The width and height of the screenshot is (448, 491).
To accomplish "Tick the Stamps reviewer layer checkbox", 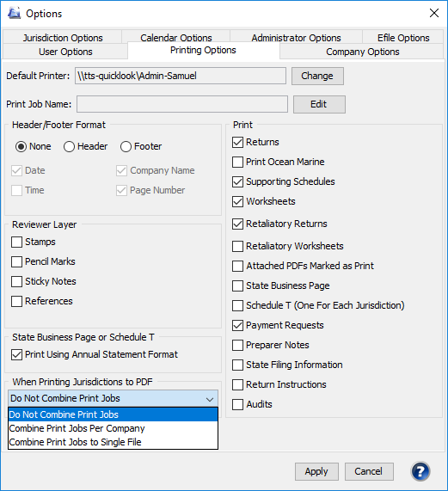I will [16, 242].
